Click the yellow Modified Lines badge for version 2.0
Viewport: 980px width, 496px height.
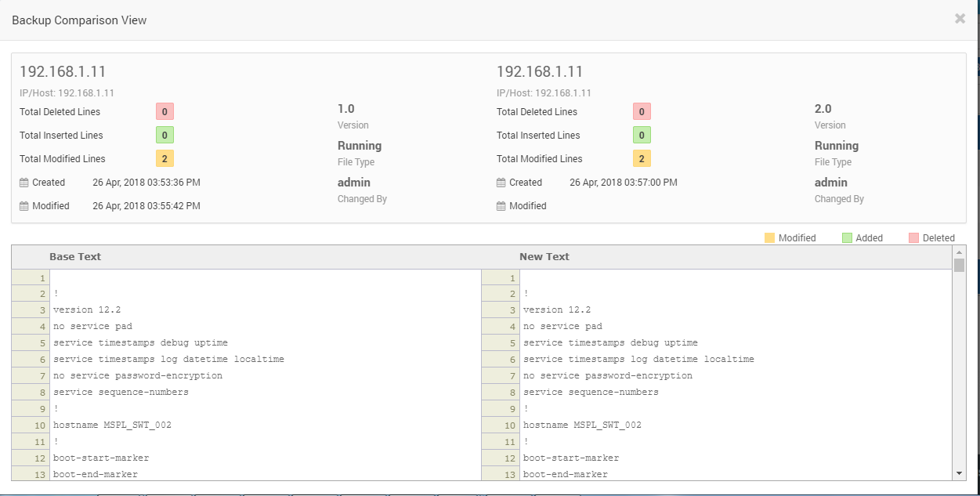click(642, 159)
